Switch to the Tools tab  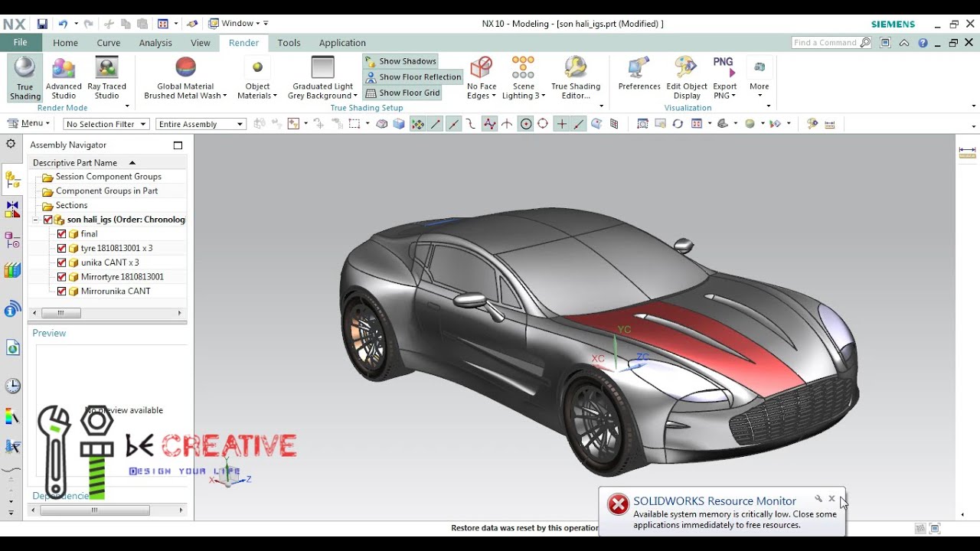pyautogui.click(x=289, y=43)
